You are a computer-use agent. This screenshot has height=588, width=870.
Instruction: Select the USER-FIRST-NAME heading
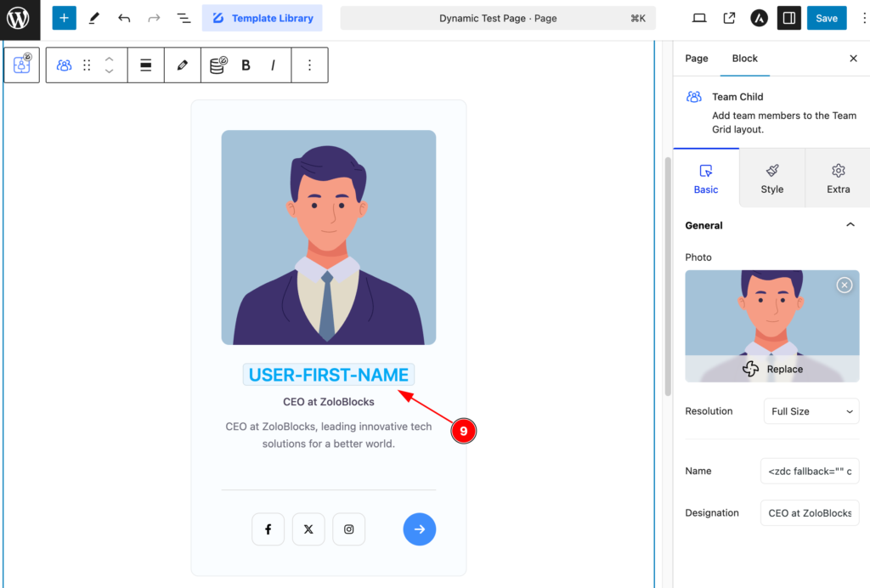(329, 375)
